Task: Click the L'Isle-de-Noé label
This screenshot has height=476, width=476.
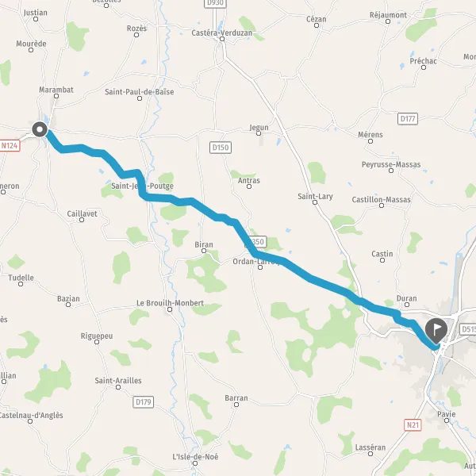Action: 195,457
